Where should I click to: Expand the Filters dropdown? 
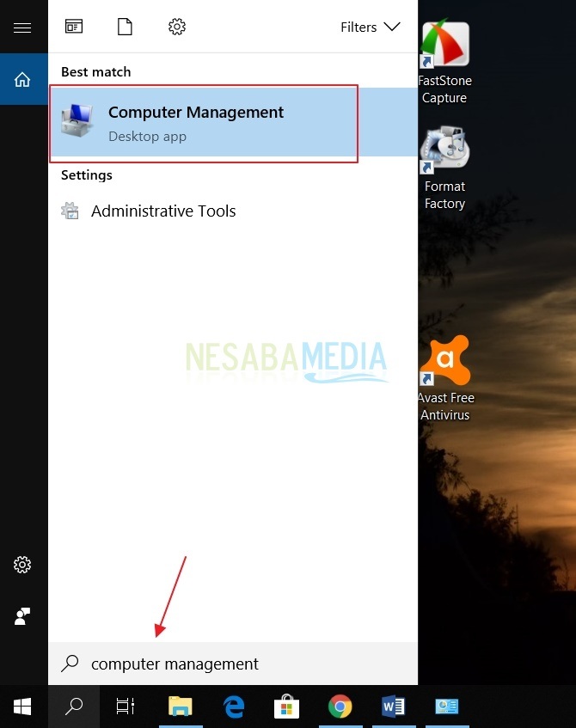click(x=370, y=27)
